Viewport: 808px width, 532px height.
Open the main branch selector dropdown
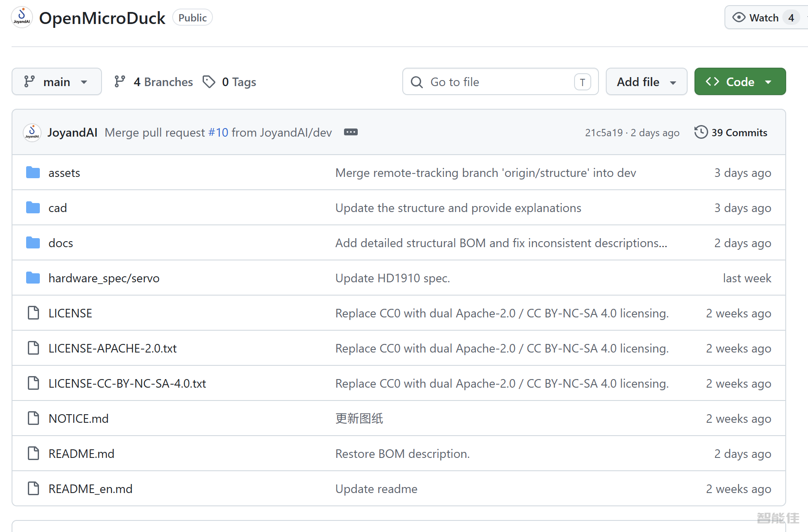pos(57,81)
